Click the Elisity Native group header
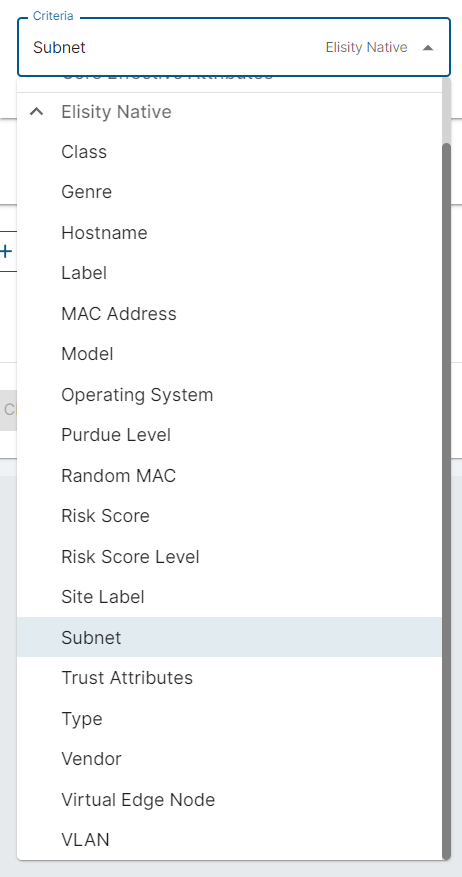Viewport: 462px width, 877px height. (x=229, y=112)
